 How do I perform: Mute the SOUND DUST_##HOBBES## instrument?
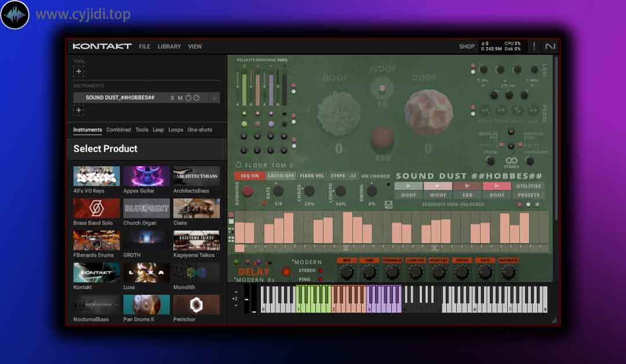tap(180, 98)
